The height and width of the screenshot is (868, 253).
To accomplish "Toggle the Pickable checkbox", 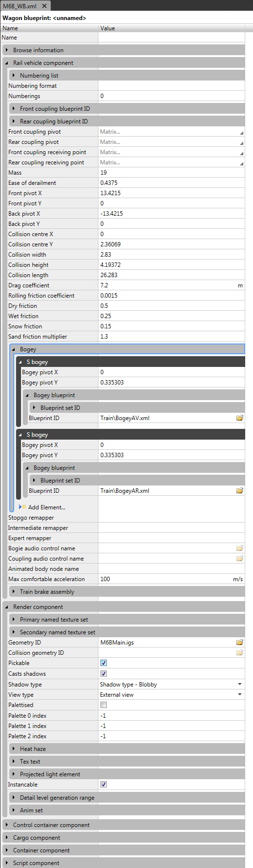I will click(103, 663).
